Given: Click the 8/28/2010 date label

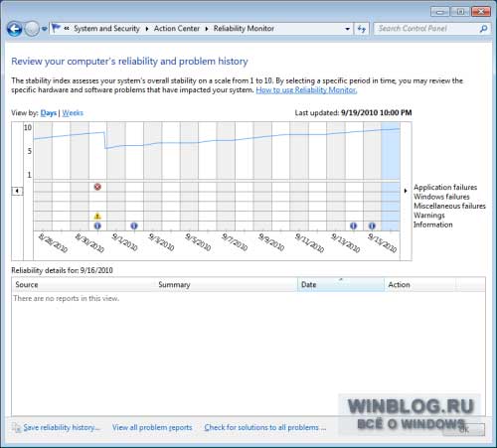Looking at the screenshot, I should (x=53, y=242).
